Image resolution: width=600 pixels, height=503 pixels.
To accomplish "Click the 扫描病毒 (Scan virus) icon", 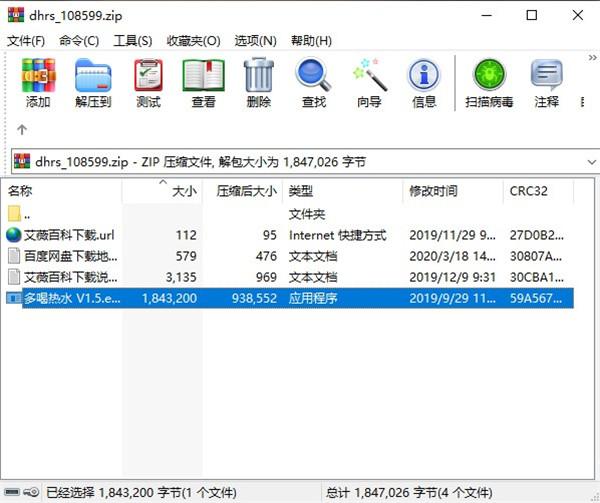I will (489, 75).
